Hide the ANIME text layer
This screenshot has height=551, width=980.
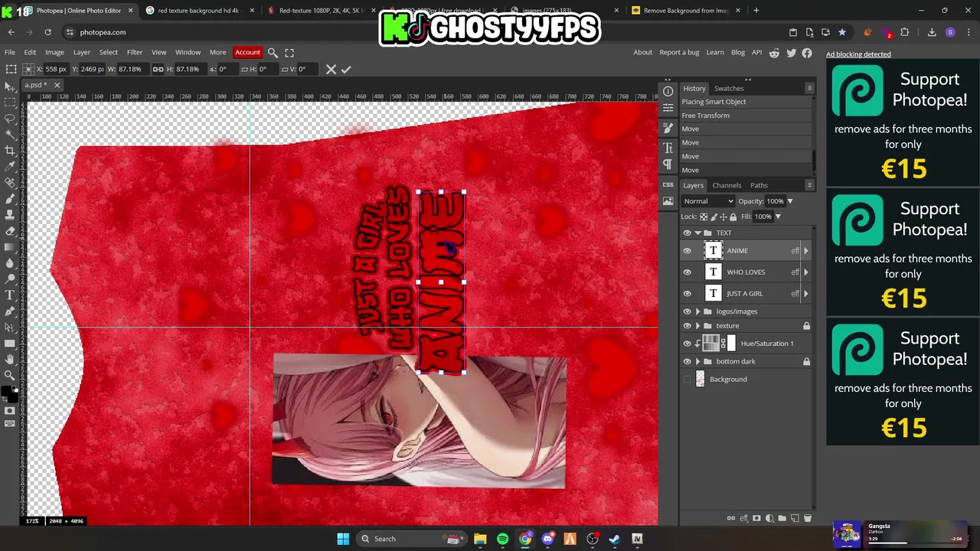point(687,250)
